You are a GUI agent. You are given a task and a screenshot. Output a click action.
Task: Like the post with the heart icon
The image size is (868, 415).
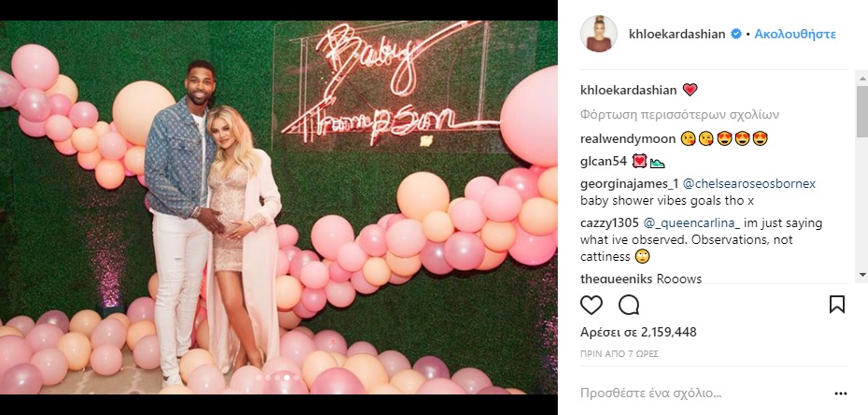[591, 305]
